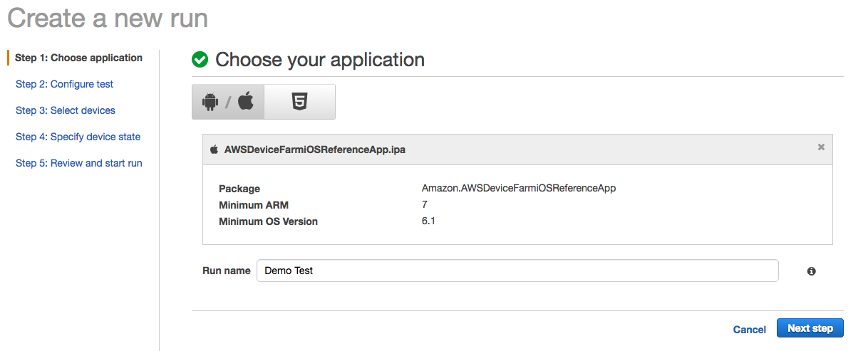Click the Cancel link
The width and height of the screenshot is (868, 351).
click(x=750, y=330)
